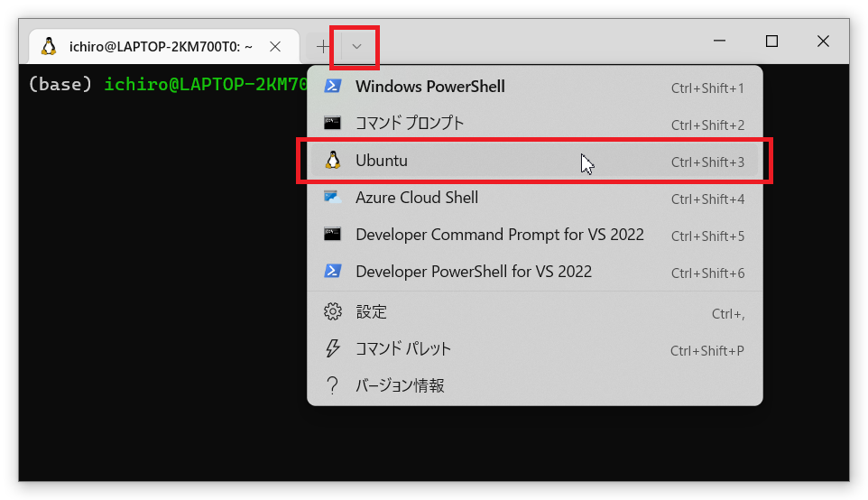This screenshot has width=868, height=500.
Task: Click the PowerShell icon beside Windows PowerShell
Action: (x=332, y=87)
